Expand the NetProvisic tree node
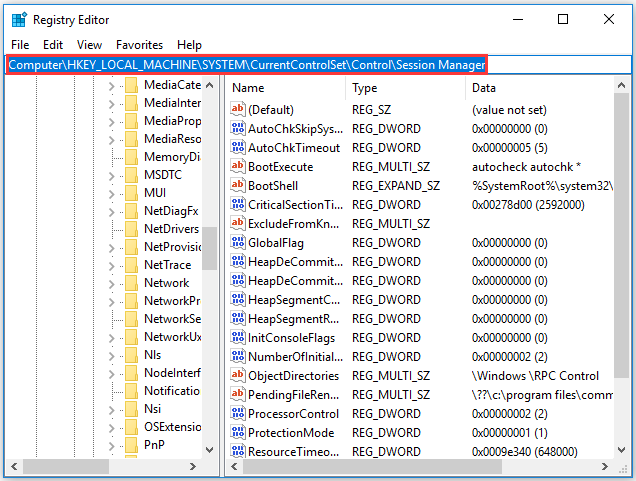This screenshot has height=481, width=636. (112, 248)
